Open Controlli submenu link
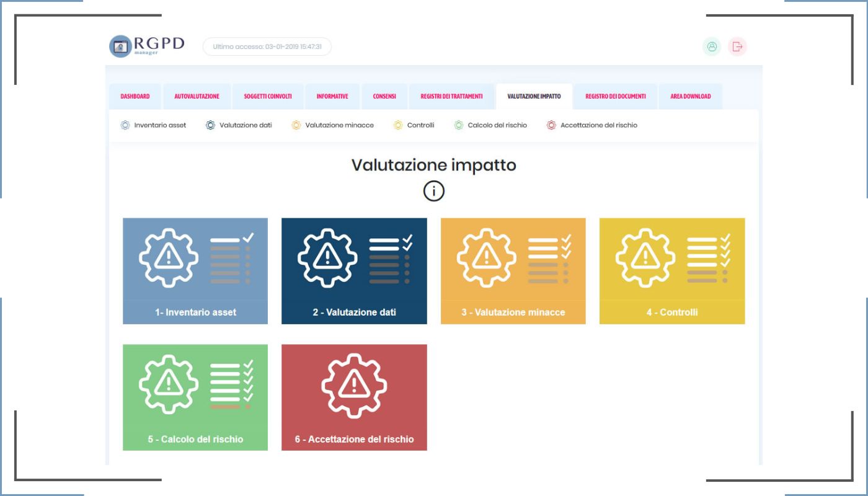 point(420,125)
